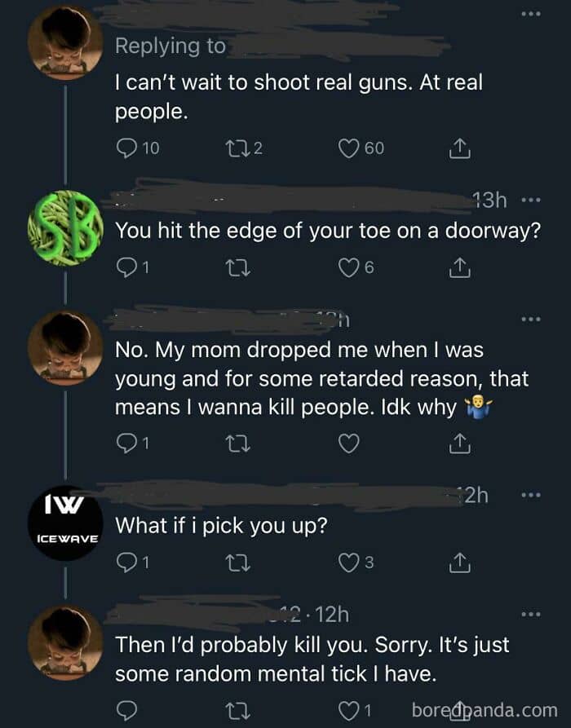Share the "My mom dropped me" tweet

click(458, 443)
